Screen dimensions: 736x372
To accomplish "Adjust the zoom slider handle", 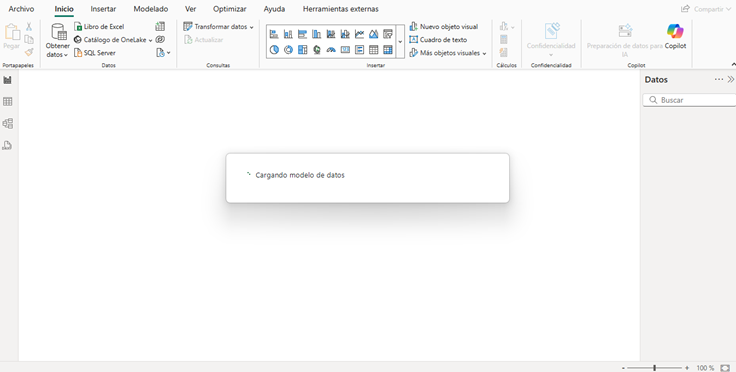I will tap(654, 368).
